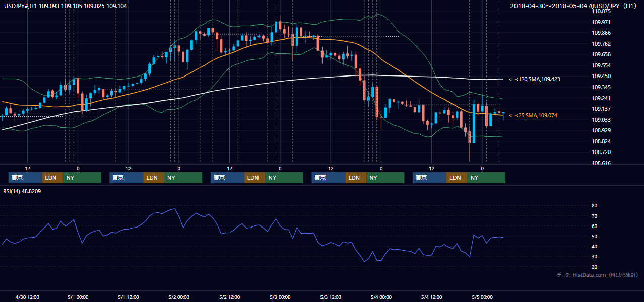This screenshot has width=644, height=302.
Task: Select the 5/4 00:00 time axis label
Action: coord(381,297)
